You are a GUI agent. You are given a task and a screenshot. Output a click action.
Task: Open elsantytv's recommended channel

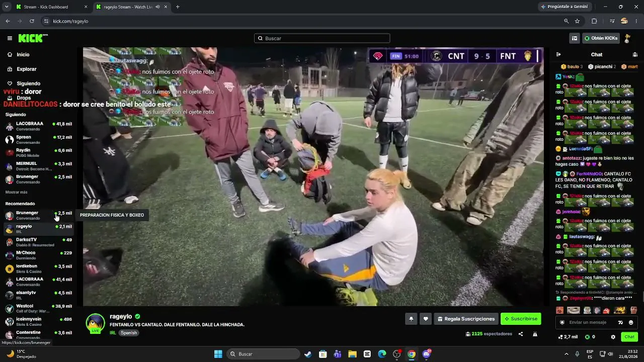tap(38, 295)
